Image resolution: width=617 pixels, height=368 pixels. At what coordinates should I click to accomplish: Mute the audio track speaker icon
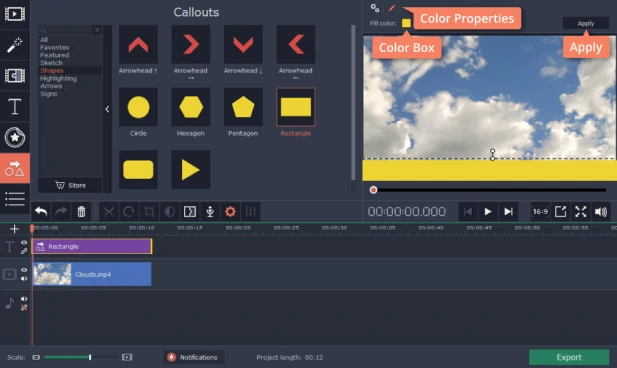click(x=24, y=299)
